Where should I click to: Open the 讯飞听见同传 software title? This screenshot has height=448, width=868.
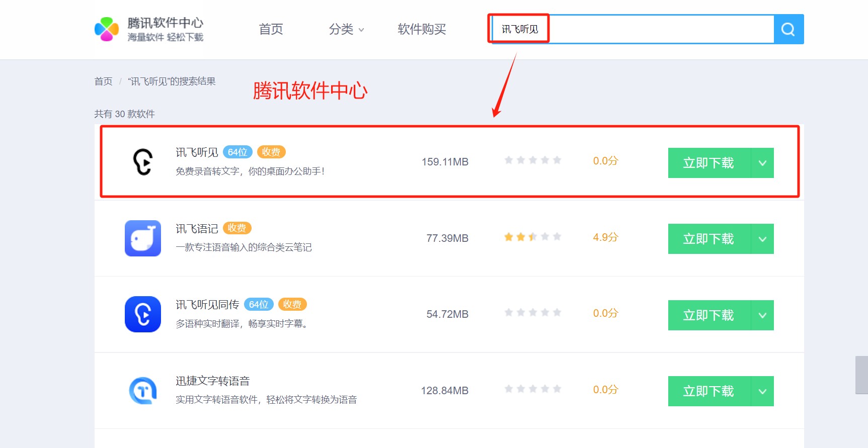[207, 305]
